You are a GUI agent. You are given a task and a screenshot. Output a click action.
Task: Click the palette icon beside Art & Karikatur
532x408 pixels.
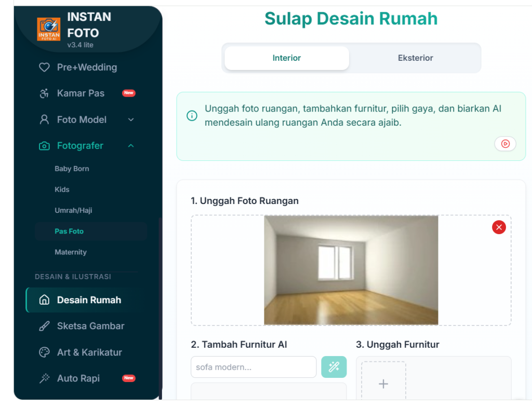coord(44,352)
